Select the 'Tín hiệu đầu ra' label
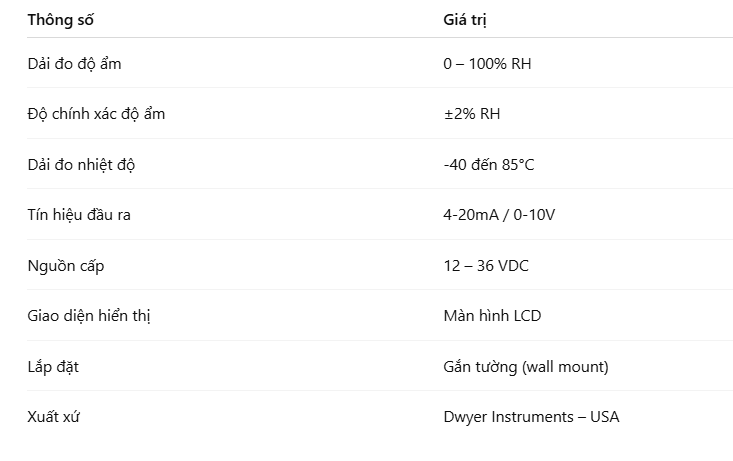The image size is (733, 461). tap(79, 215)
